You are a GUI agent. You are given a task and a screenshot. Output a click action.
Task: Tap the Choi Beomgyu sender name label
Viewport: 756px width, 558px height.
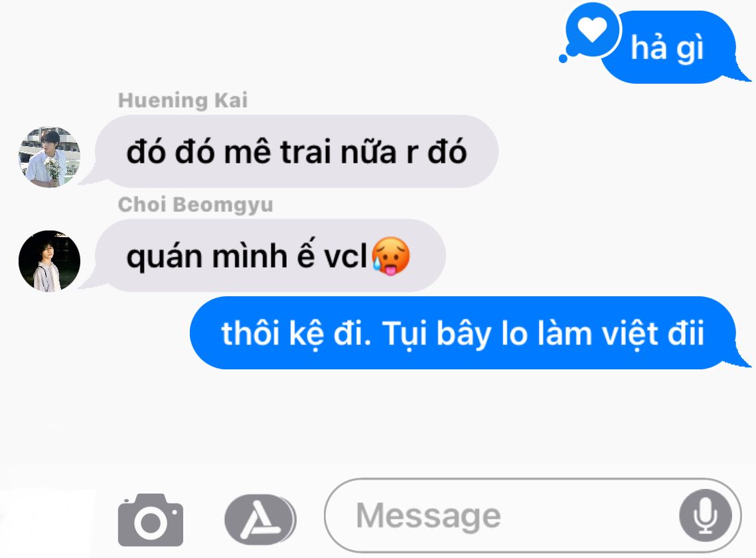pos(195,205)
